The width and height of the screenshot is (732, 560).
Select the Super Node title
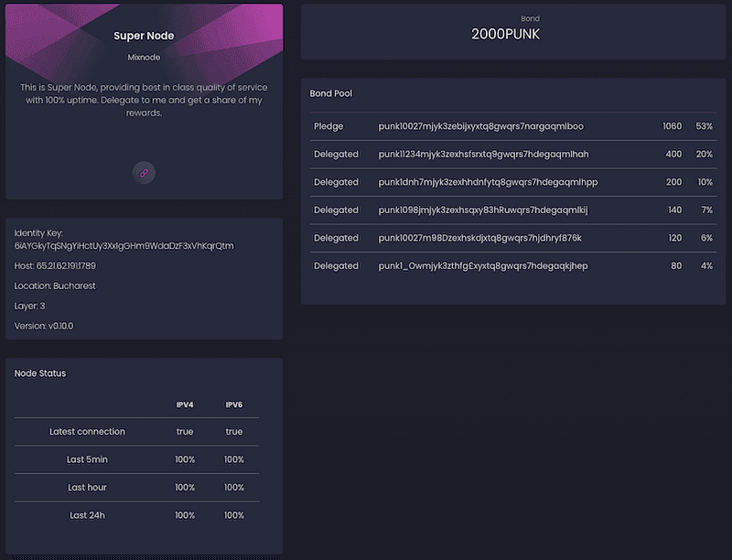coord(144,36)
